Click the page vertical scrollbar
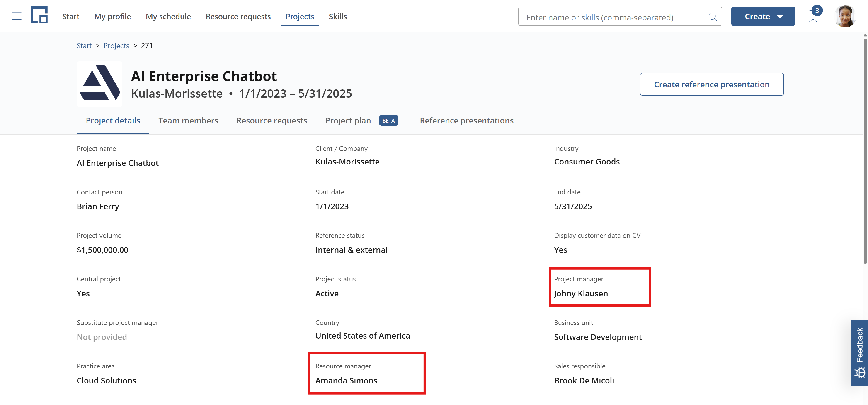Screen dimensions: 868x405 point(865,151)
